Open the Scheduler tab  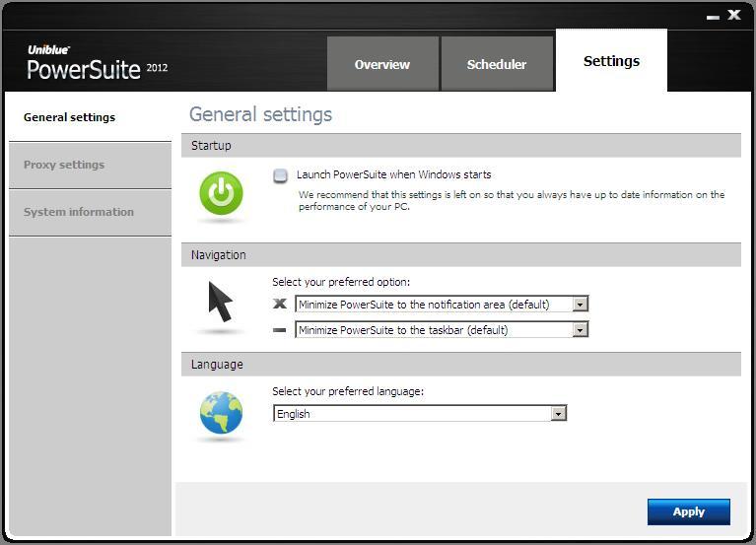pos(497,64)
